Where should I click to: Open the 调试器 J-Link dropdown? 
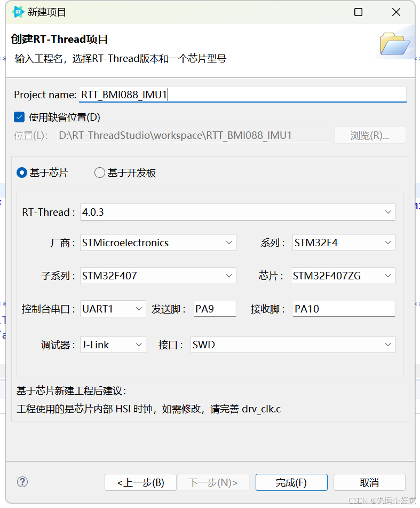(x=113, y=345)
